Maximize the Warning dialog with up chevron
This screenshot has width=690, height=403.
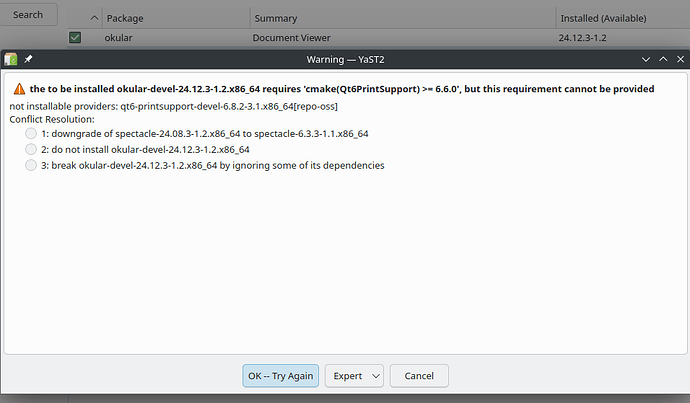663,59
